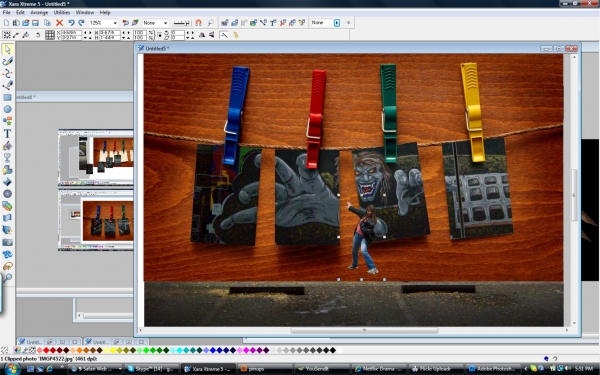Toggle the lock aspect ratio button
Screen dimensions: 600x375
pyautogui.click(x=160, y=35)
